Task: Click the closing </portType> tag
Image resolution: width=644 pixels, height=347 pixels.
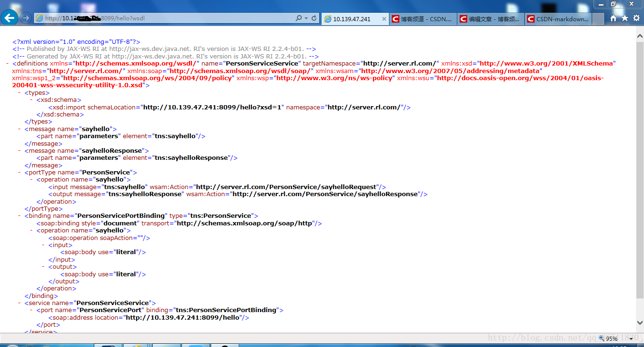Action: [44, 209]
